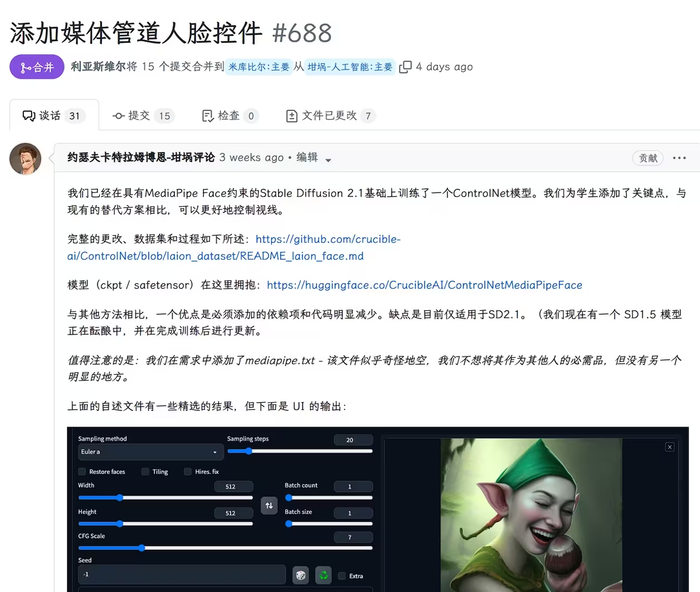This screenshot has width=700, height=592.
Task: Click the conversation speech bubble icon
Action: click(28, 115)
